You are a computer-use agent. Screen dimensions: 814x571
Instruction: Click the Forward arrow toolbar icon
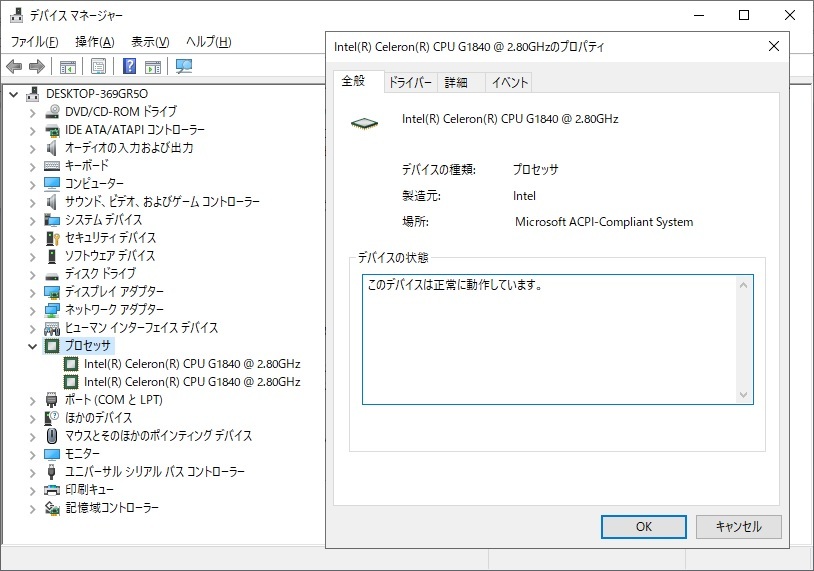point(36,66)
